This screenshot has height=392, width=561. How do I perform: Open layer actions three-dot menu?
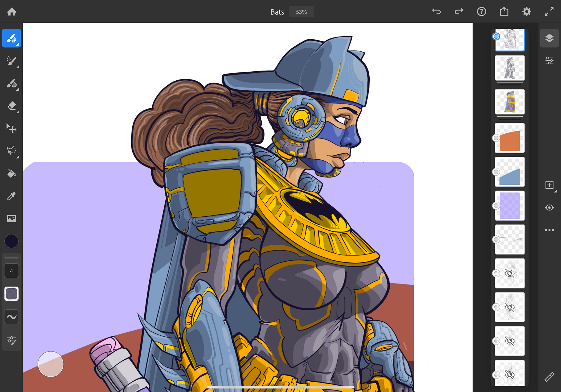tap(549, 230)
